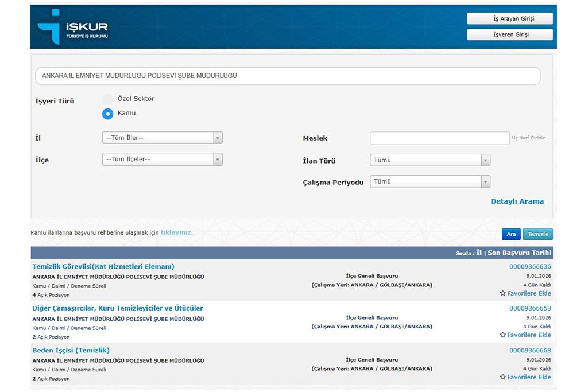Image resolution: width=588 pixels, height=392 pixels.
Task: Expand the Çalışma Periyodu dropdown
Action: pyautogui.click(x=430, y=181)
